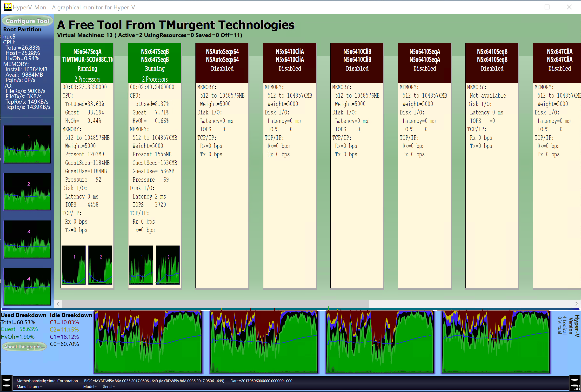
Task: Click TotUsed=8.37% in N5x647SeqB
Action: coord(151,104)
